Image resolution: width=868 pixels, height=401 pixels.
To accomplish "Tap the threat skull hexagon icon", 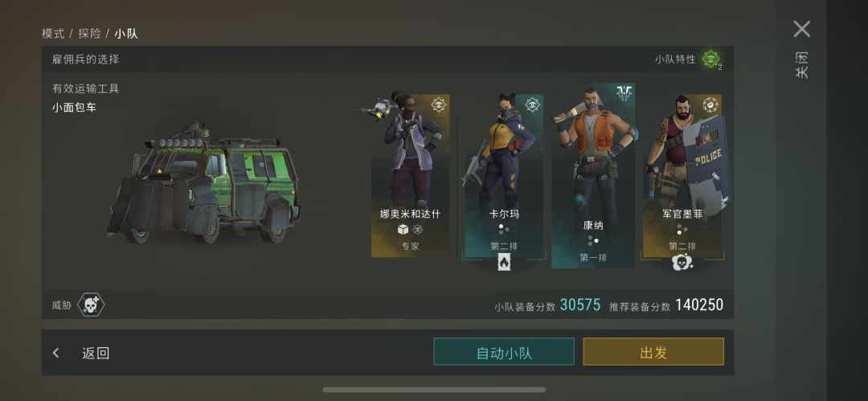I will (x=91, y=305).
